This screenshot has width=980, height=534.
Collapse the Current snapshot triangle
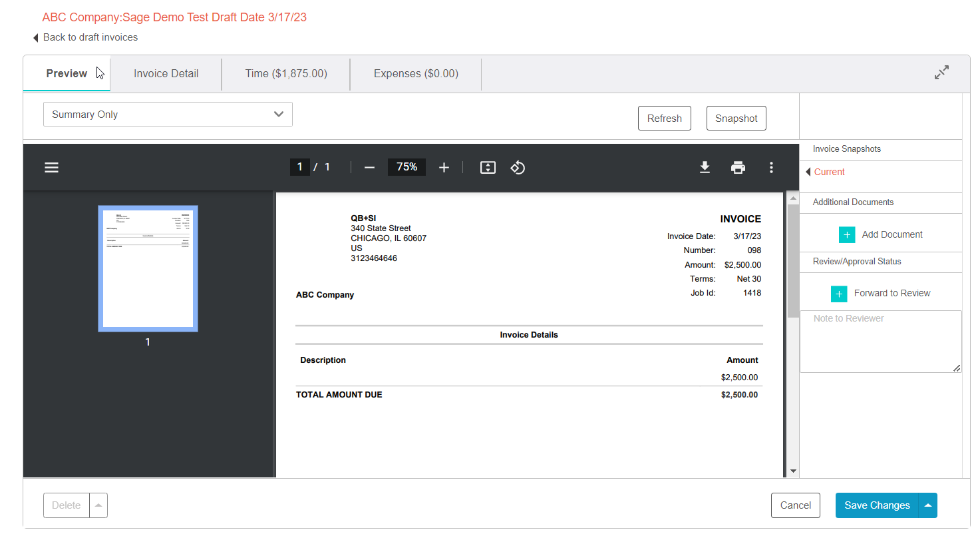808,172
